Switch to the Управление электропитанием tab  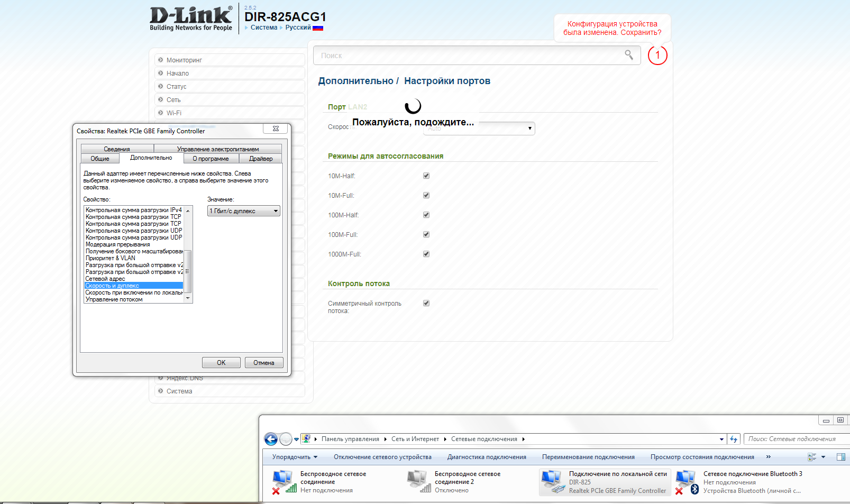218,149
